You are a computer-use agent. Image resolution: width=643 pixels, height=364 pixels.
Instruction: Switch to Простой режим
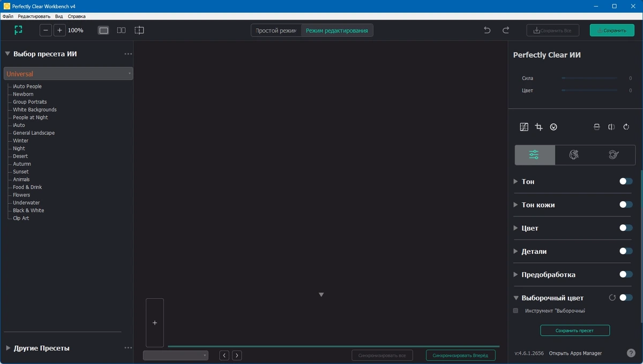tap(276, 31)
